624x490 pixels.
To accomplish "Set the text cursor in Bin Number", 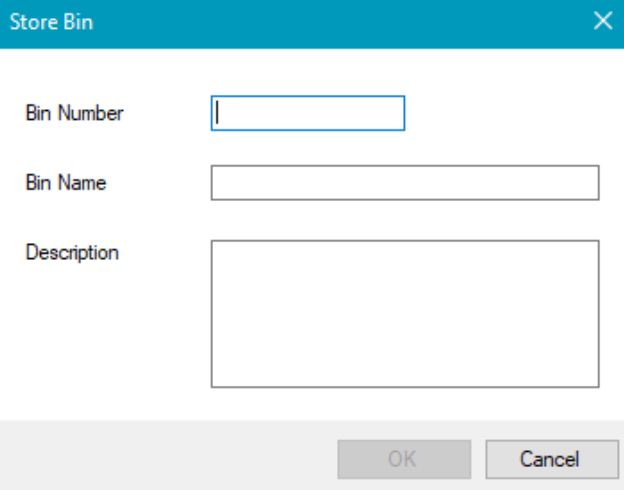I will (x=307, y=113).
